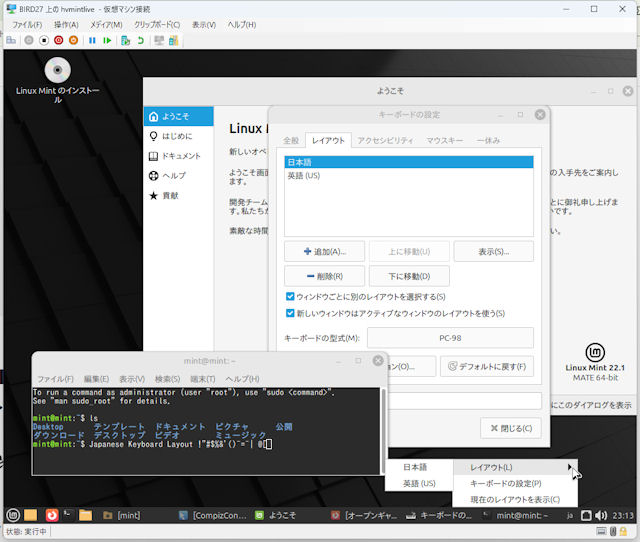
Task: Select 日本語 in layout popup submenu
Action: [419, 467]
